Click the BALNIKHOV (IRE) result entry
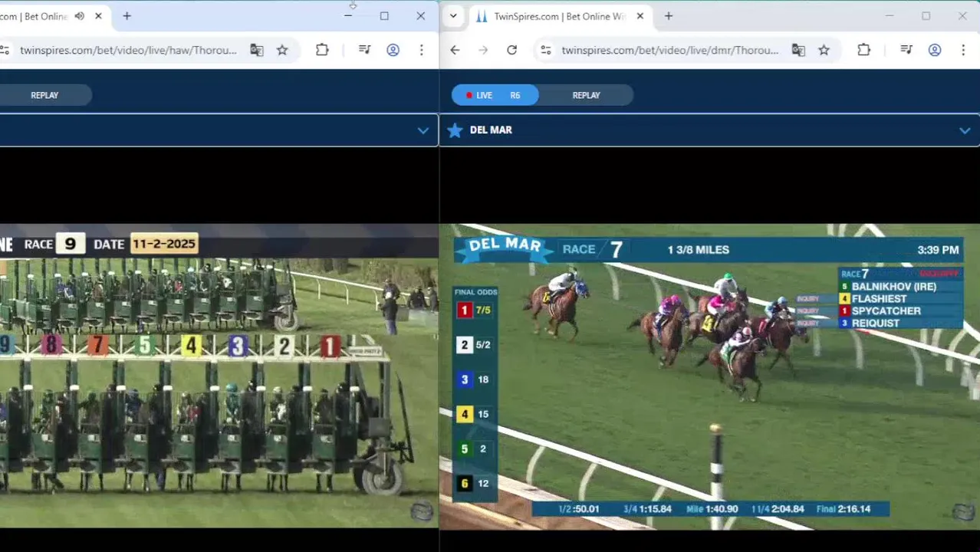Screen dimensions: 980x552 893,287
